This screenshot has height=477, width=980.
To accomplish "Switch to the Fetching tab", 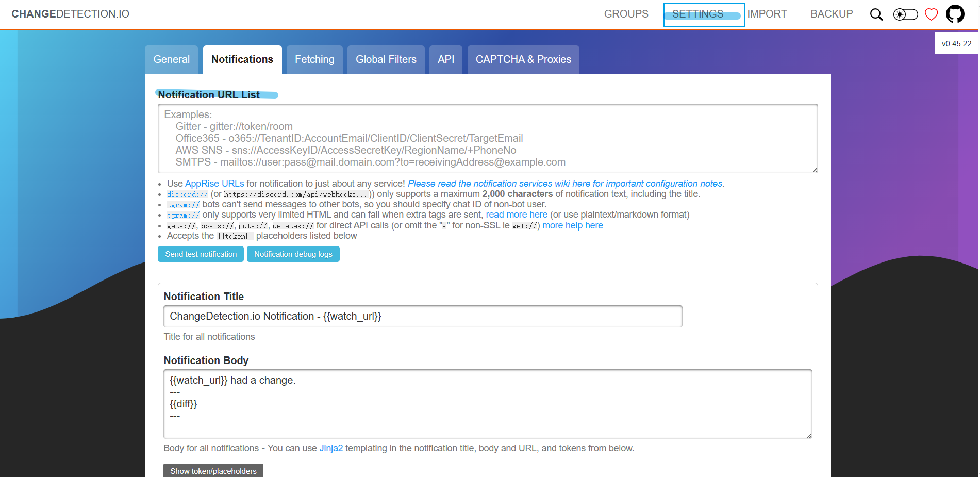I will pos(314,60).
